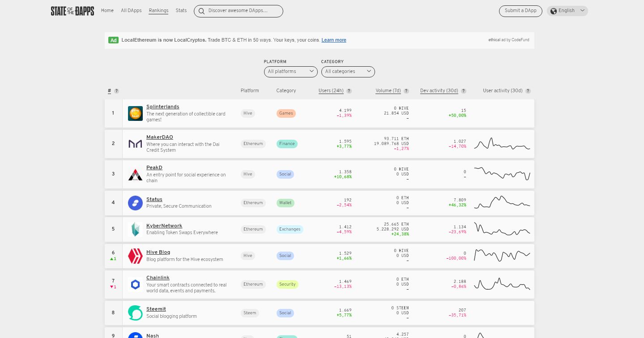Click help icon next to # column

coord(116,91)
